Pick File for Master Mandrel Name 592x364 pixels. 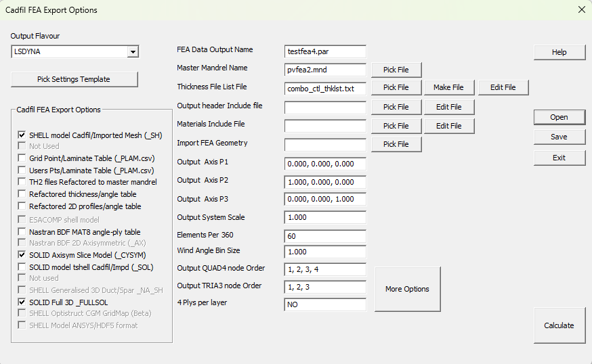point(396,70)
